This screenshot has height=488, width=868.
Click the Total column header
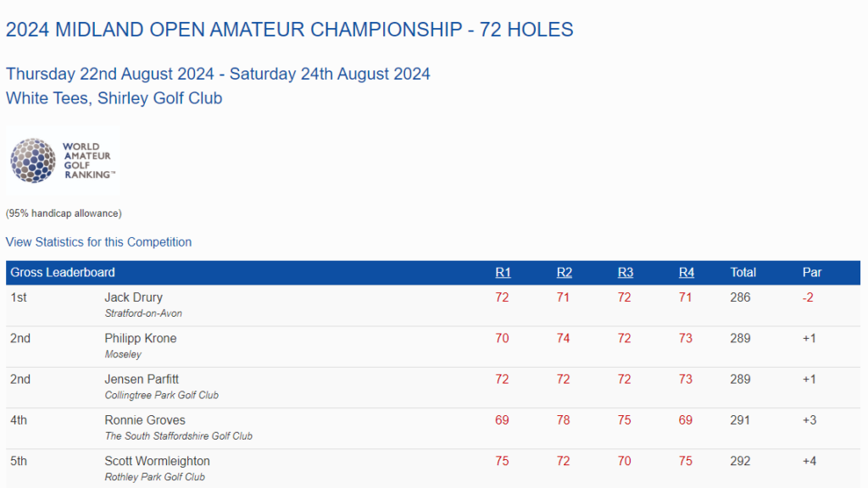pos(743,273)
